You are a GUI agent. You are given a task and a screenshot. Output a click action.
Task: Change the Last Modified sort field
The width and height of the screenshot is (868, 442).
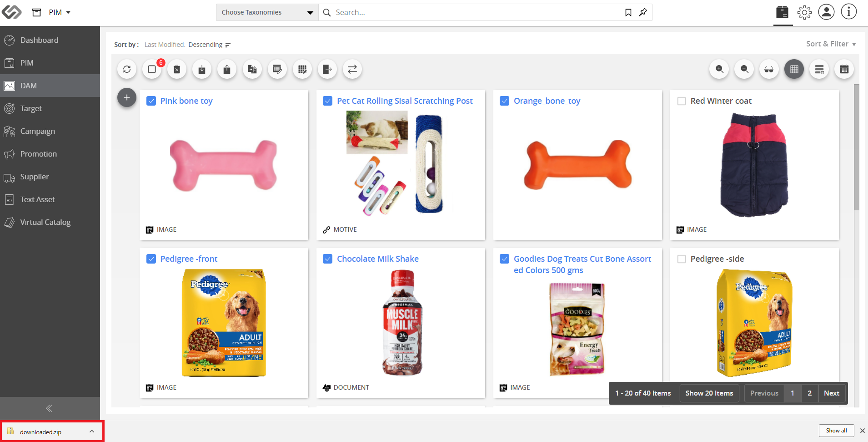(x=164, y=45)
